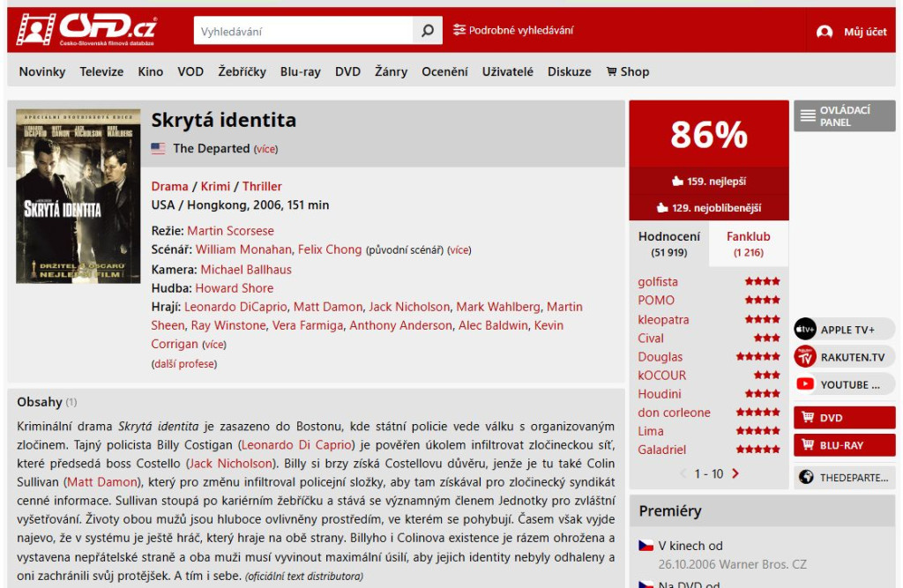Click Czech flag beside V kinech od
The height and width of the screenshot is (588, 903).
click(646, 546)
